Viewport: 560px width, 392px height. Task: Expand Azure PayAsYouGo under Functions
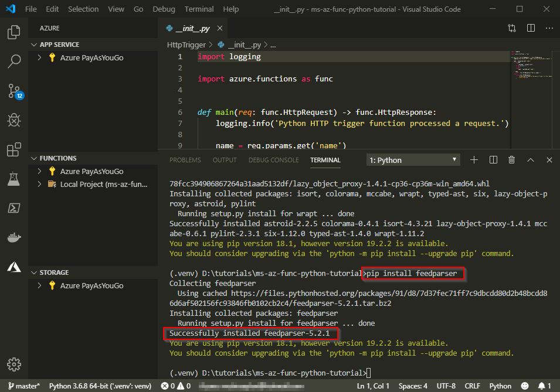pyautogui.click(x=39, y=171)
